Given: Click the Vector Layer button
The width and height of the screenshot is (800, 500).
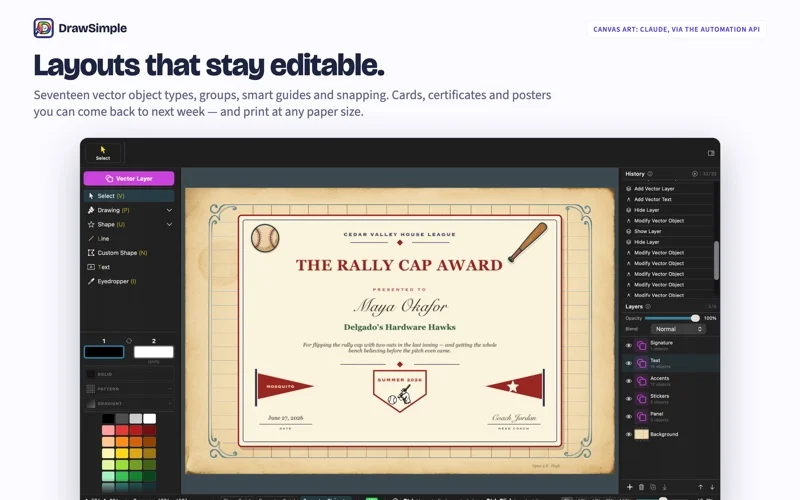Looking at the screenshot, I should (x=129, y=179).
